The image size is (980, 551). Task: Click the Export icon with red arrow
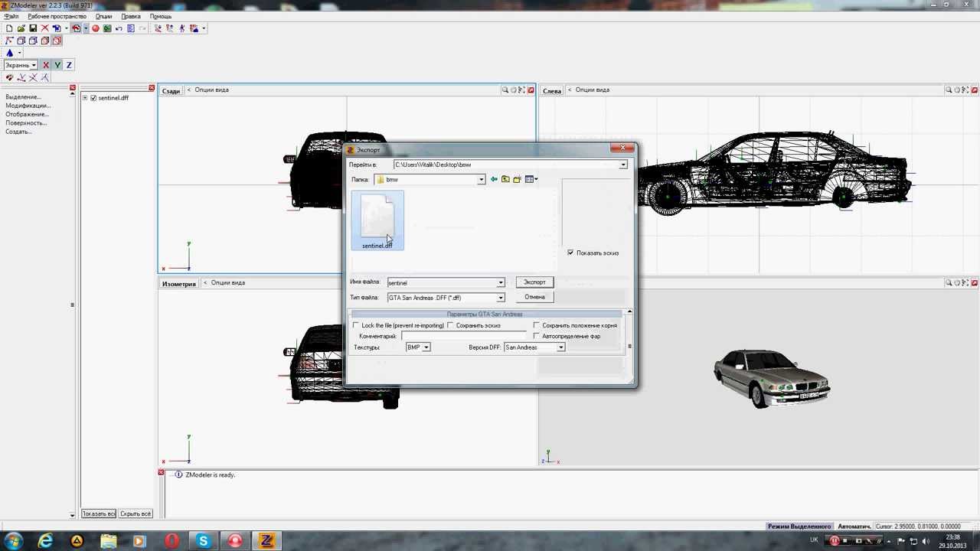(x=77, y=28)
